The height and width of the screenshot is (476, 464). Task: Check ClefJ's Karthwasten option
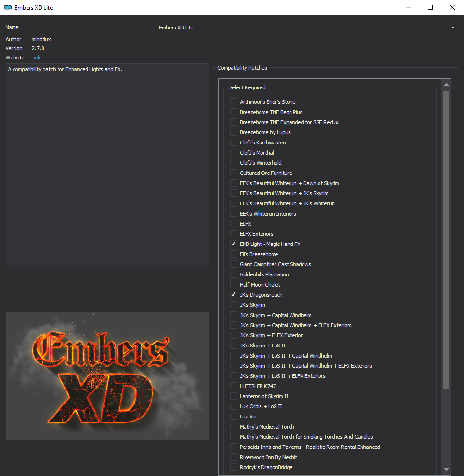(x=233, y=143)
